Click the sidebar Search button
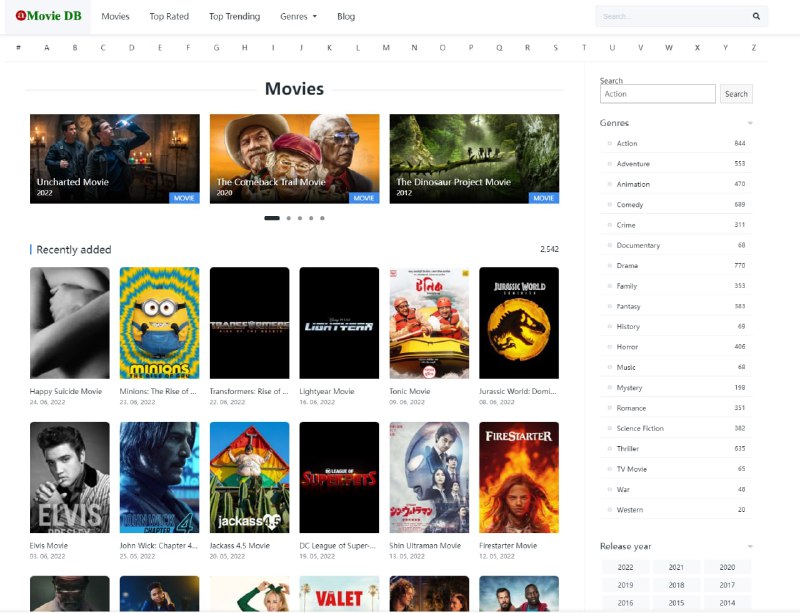800x613 pixels. point(736,94)
